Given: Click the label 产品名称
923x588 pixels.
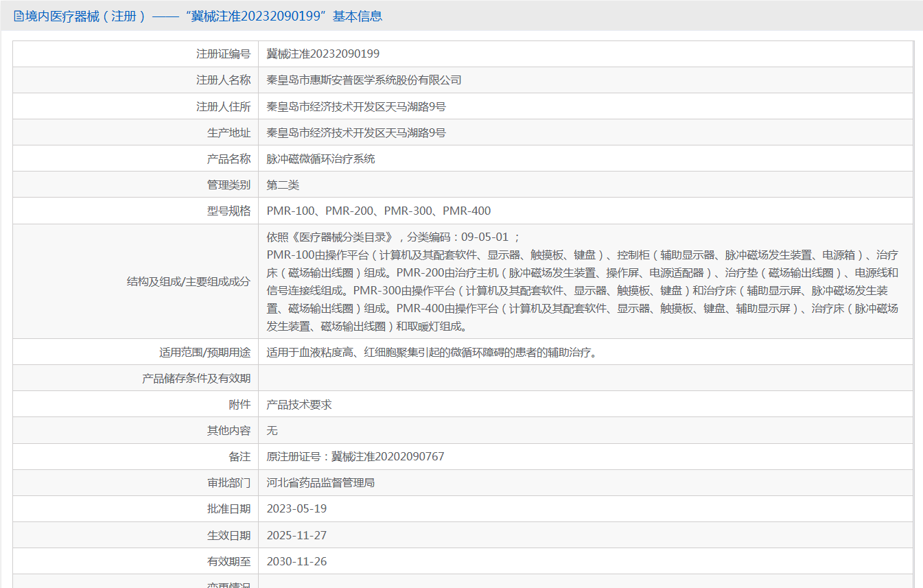Looking at the screenshot, I should (229, 158).
